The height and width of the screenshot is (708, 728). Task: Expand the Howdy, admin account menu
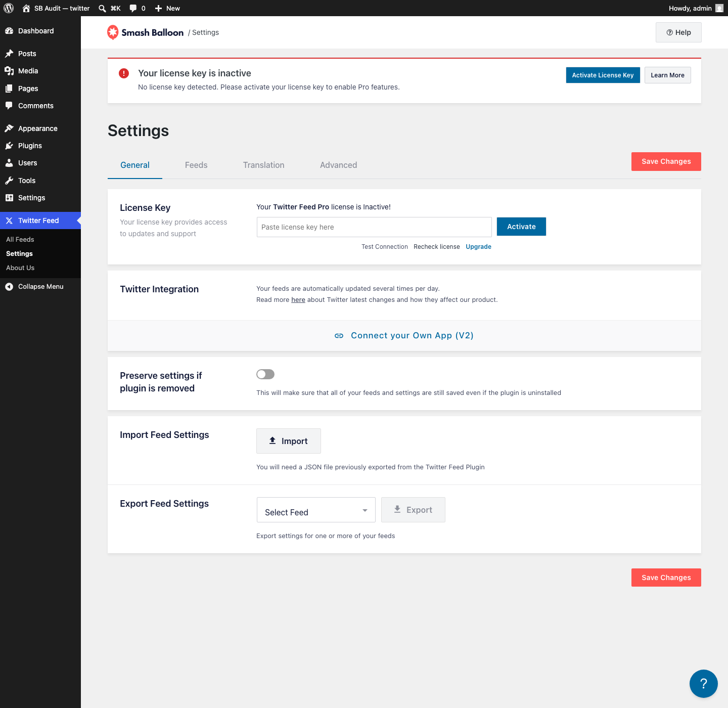pyautogui.click(x=696, y=8)
